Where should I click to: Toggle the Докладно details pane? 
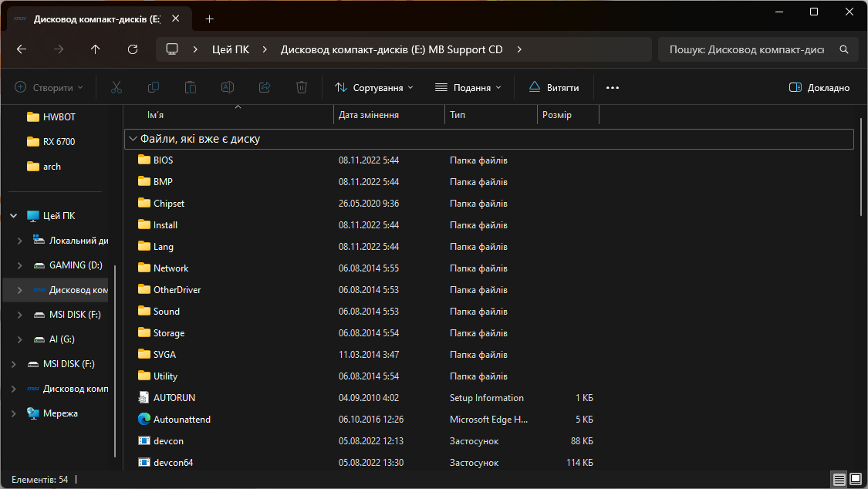click(x=819, y=88)
